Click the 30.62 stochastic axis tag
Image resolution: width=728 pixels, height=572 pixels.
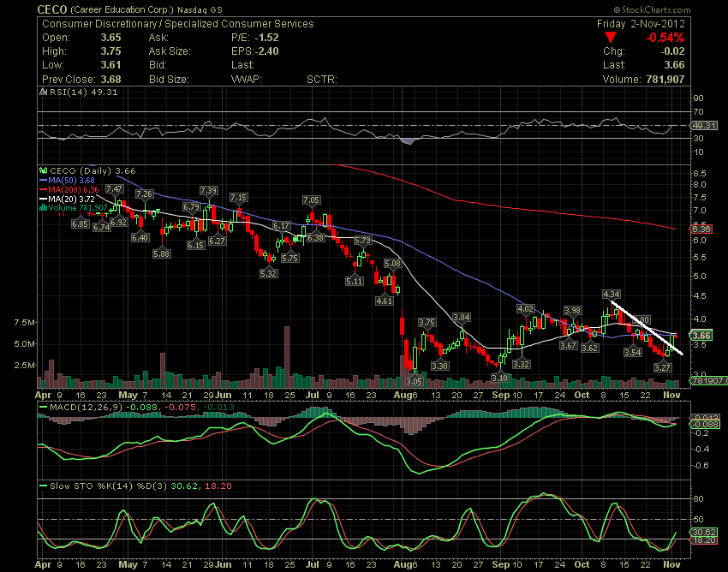pos(704,532)
